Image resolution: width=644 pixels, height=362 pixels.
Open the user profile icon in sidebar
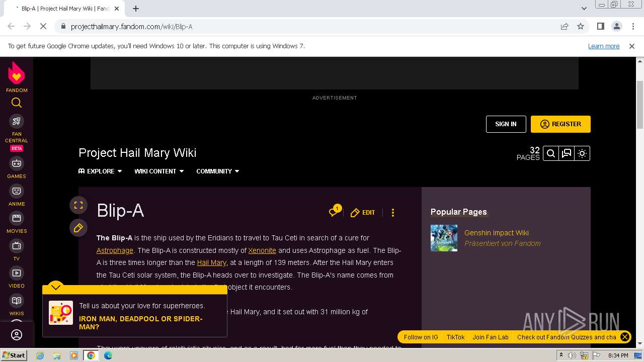coord(17,335)
